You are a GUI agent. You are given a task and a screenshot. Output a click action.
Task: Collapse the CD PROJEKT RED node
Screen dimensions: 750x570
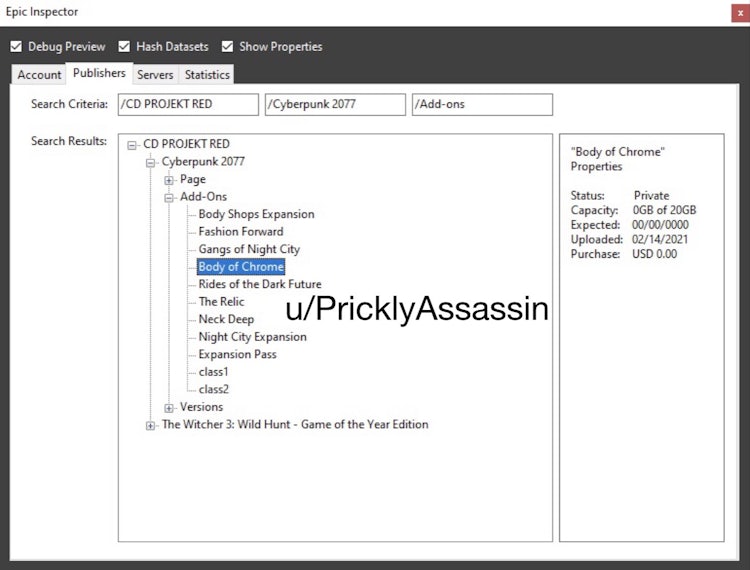tap(132, 145)
